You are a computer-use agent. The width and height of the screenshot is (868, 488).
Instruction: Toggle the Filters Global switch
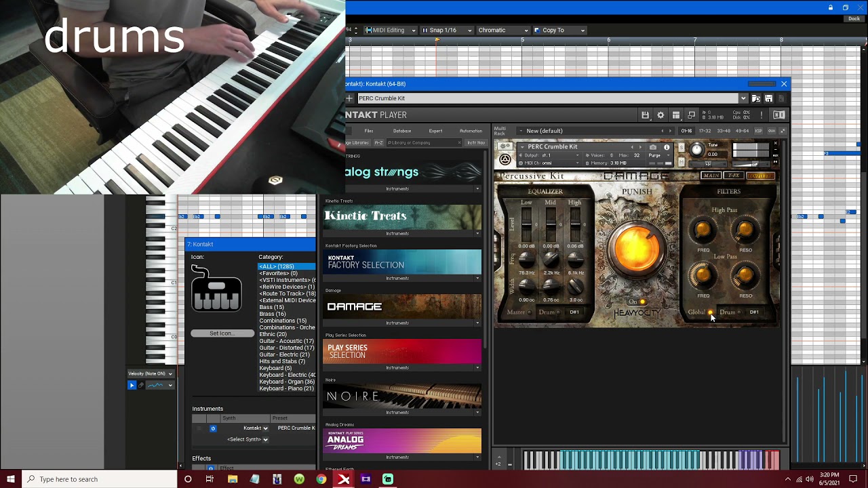point(710,312)
